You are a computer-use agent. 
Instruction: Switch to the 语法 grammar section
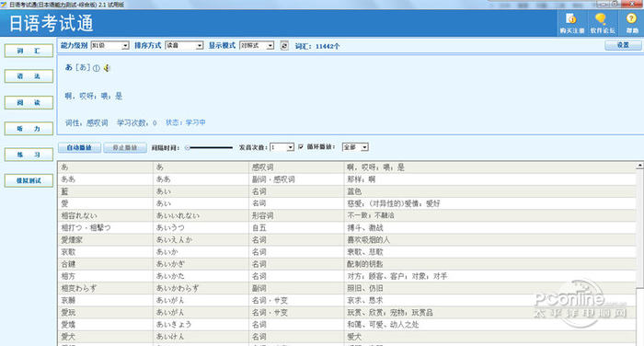click(29, 76)
